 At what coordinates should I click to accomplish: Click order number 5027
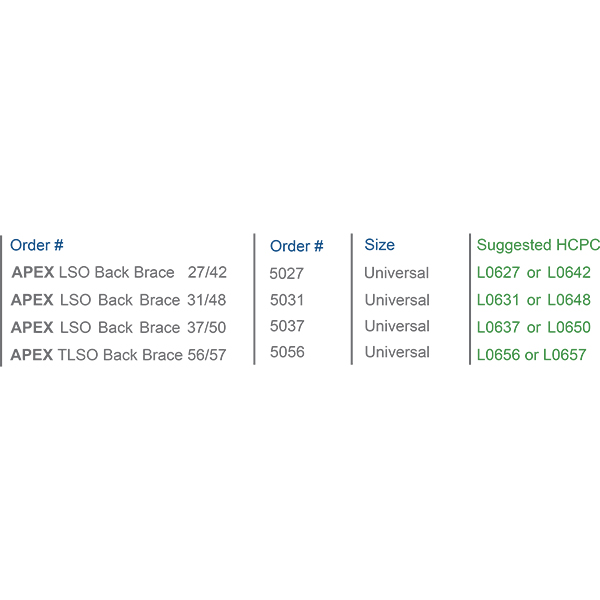[x=287, y=274]
